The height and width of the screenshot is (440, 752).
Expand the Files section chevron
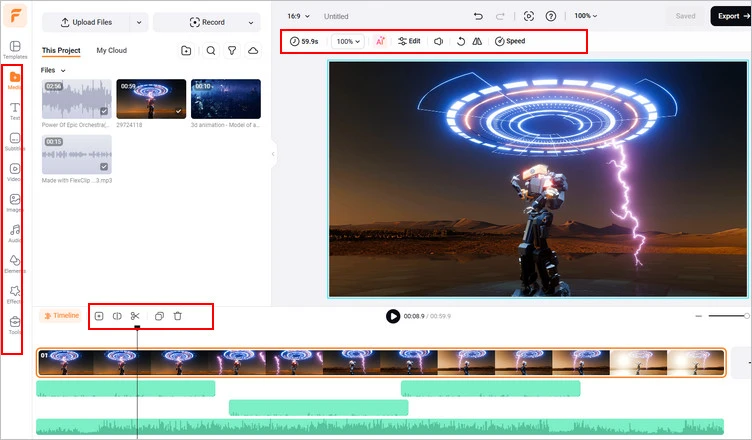[63, 71]
